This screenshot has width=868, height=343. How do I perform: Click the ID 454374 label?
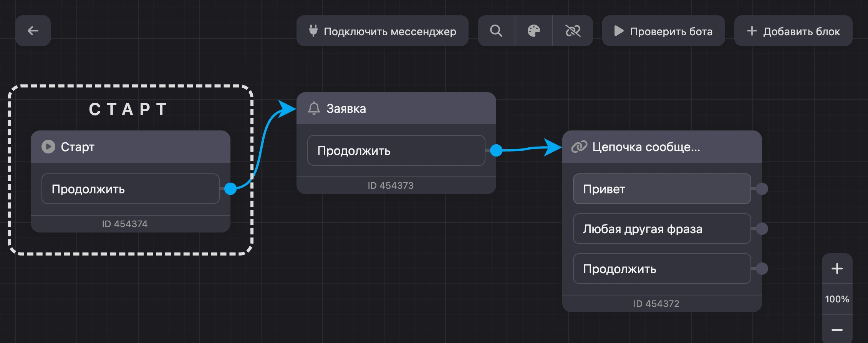125,224
